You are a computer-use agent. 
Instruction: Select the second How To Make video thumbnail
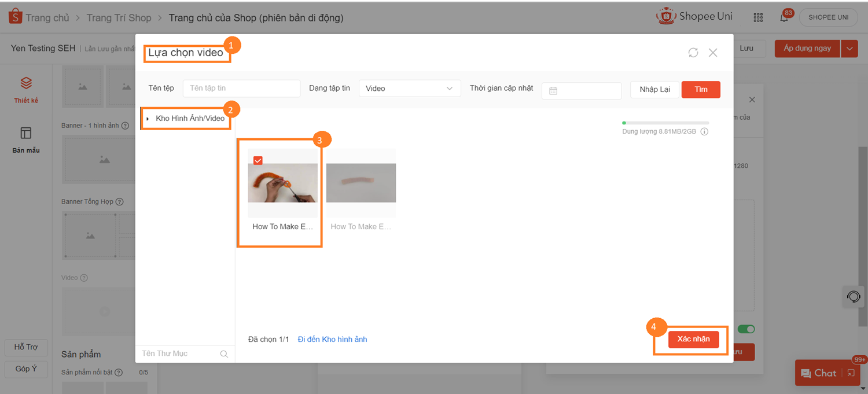coord(361,183)
